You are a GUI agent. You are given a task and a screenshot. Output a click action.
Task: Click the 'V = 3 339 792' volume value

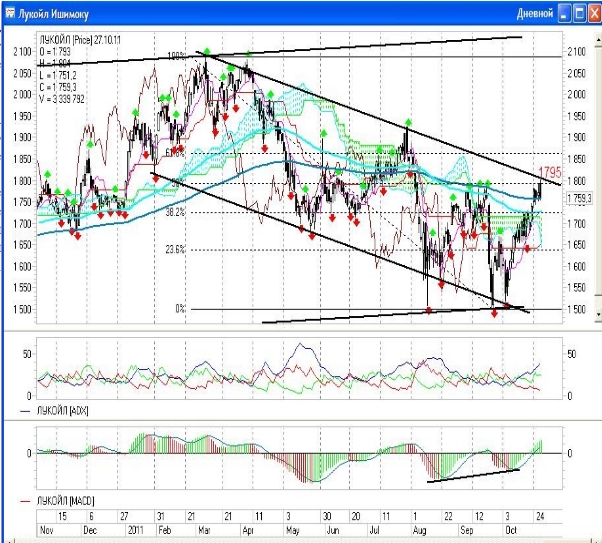pyautogui.click(x=62, y=99)
